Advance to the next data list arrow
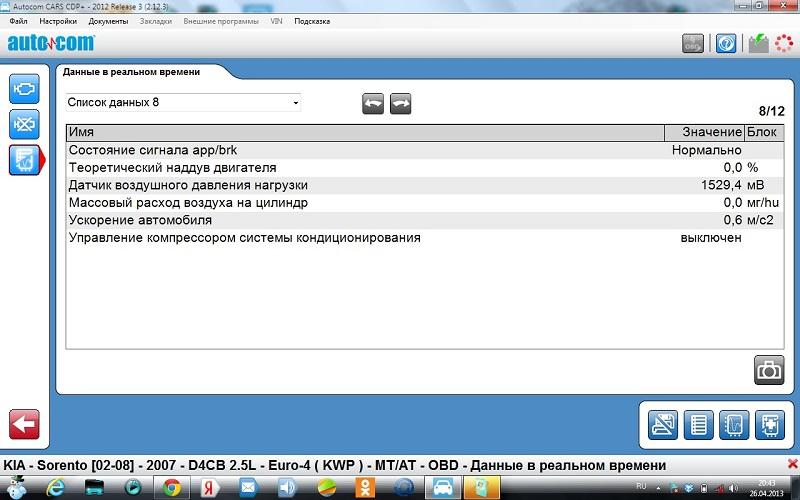 click(x=401, y=104)
